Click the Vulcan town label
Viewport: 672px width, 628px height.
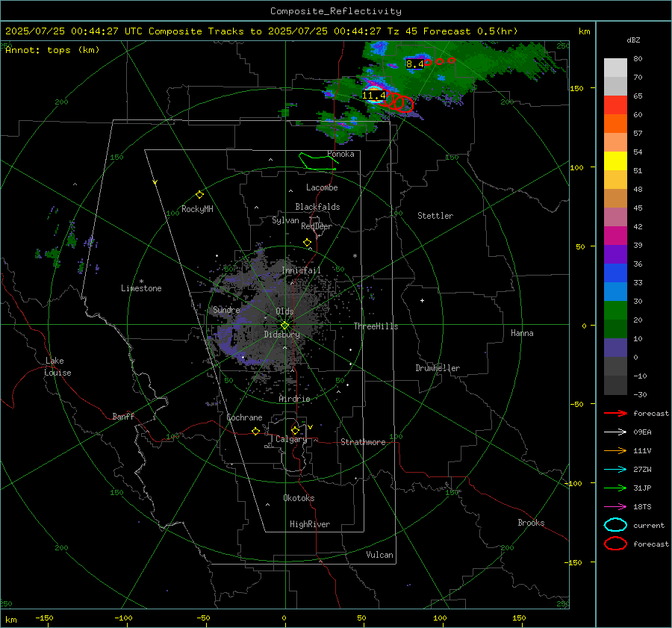click(380, 555)
